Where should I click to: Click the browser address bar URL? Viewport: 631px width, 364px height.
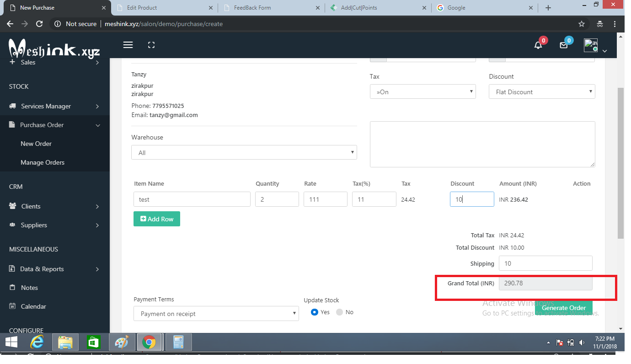164,24
